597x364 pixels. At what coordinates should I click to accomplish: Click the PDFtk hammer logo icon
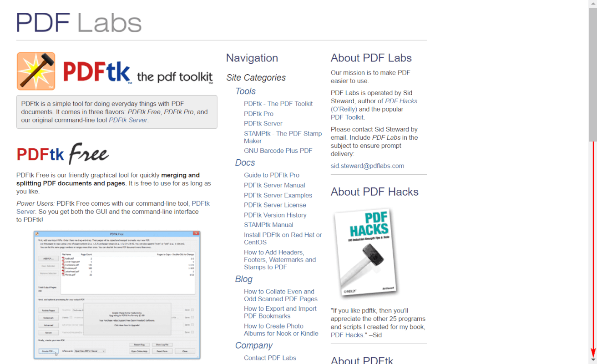point(36,71)
